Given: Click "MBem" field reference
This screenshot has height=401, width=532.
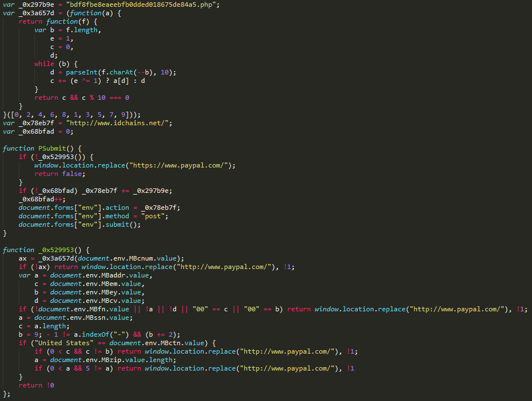Looking at the screenshot, I should coord(109,284).
